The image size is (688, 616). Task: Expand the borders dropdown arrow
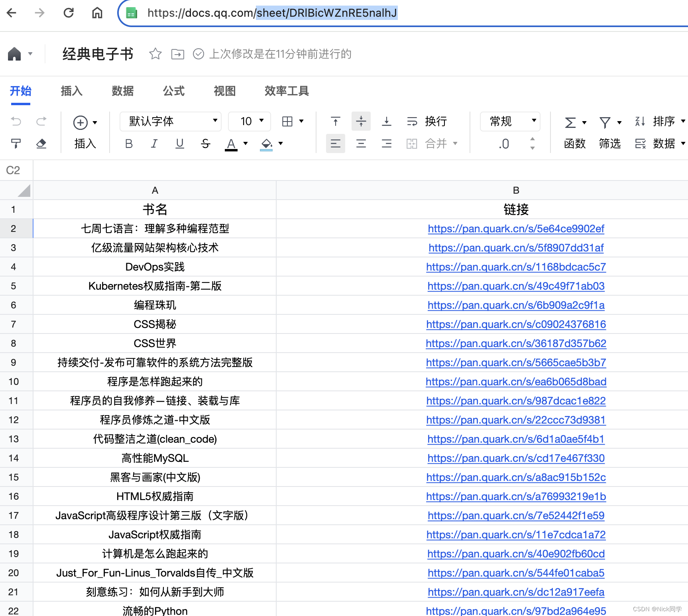pyautogui.click(x=301, y=121)
